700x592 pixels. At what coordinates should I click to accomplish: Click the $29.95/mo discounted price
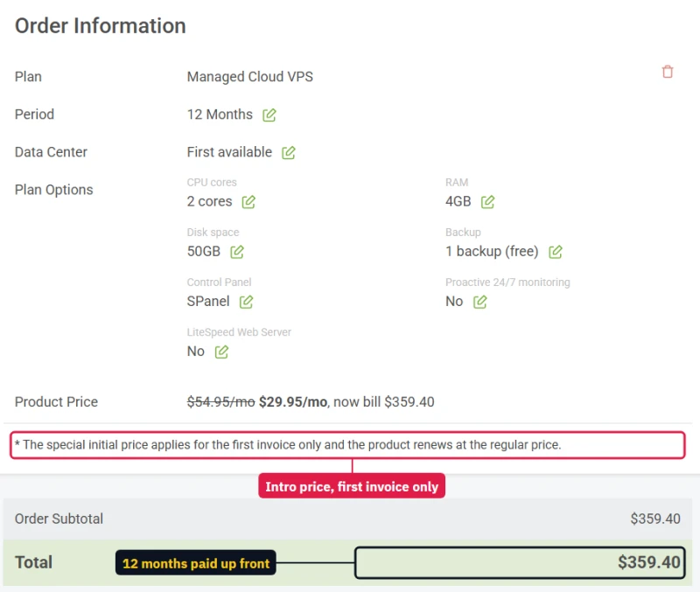[293, 402]
